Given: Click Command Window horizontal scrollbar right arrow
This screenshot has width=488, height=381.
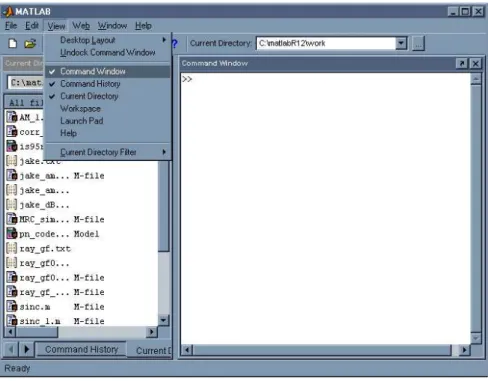Looking at the screenshot, I should point(464,350).
